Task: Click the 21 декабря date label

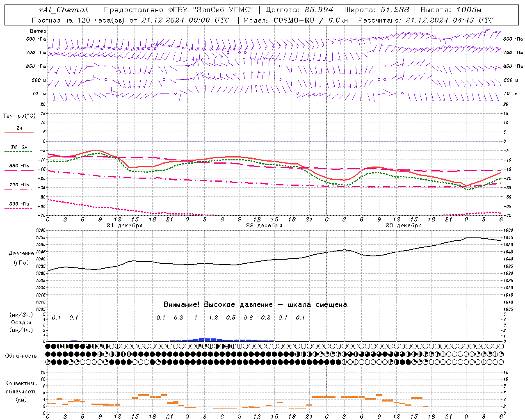Action: 125,226
